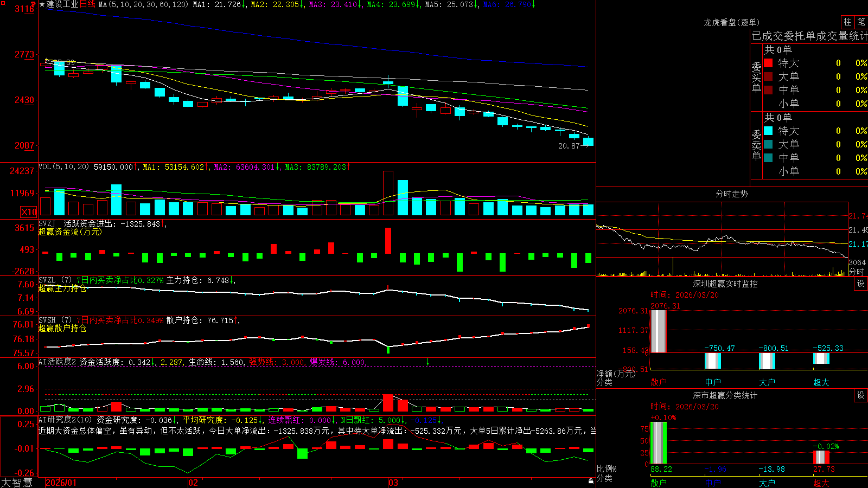Click the 分时走势 panel title

click(731, 194)
